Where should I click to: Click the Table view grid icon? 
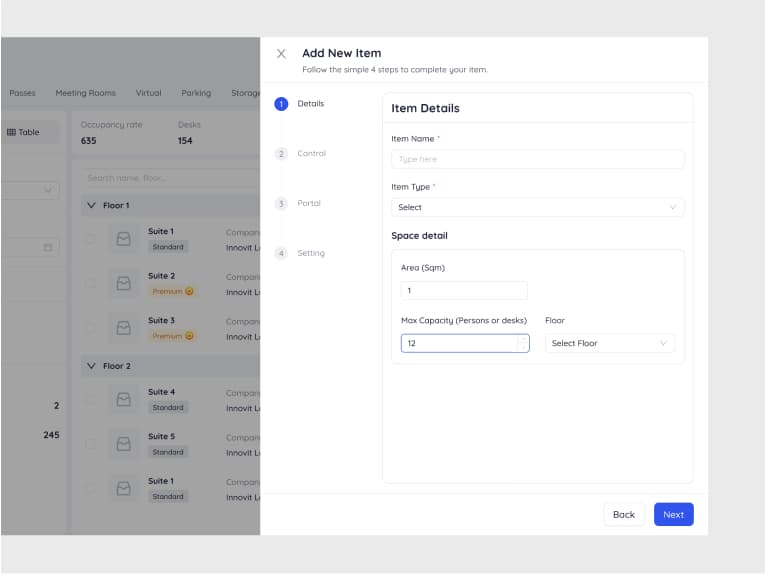(11, 132)
